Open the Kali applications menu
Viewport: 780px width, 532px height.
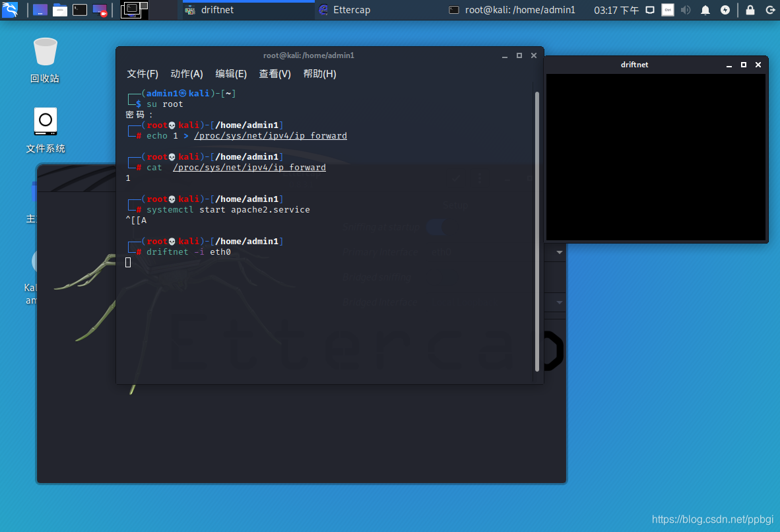[x=9, y=9]
